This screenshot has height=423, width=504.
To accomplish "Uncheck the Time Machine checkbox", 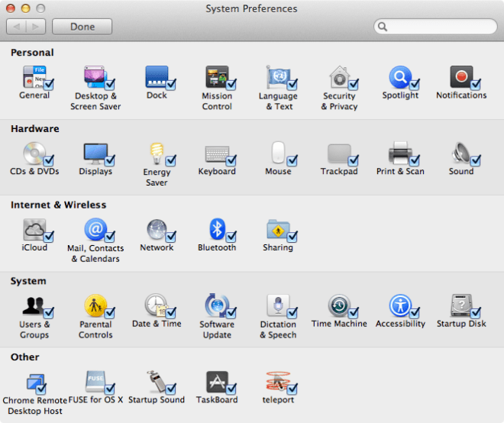I will [x=354, y=312].
